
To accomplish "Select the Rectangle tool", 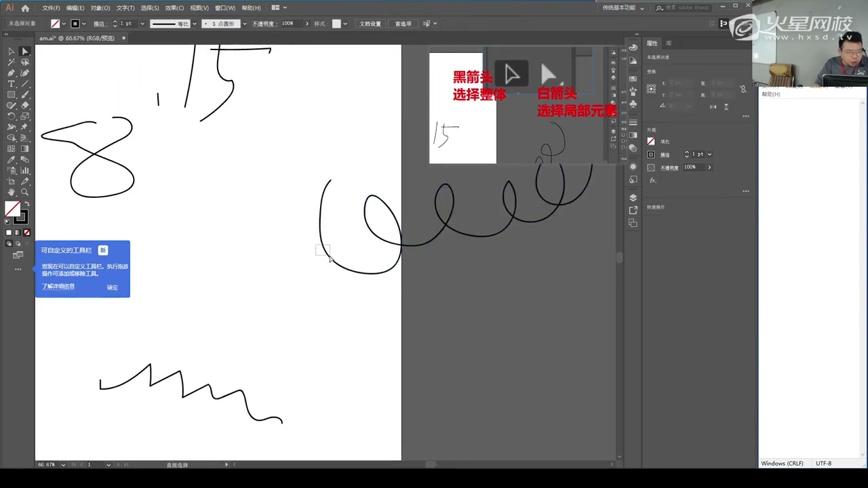I will [x=12, y=95].
